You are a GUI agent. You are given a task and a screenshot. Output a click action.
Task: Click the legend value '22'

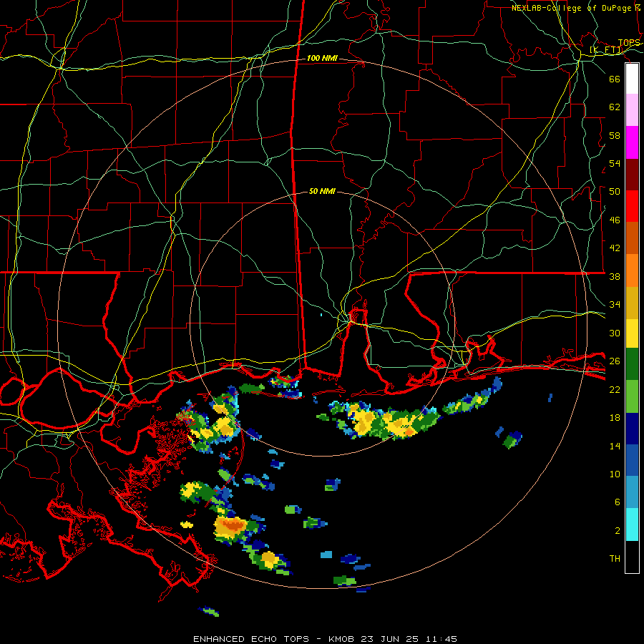click(615, 389)
